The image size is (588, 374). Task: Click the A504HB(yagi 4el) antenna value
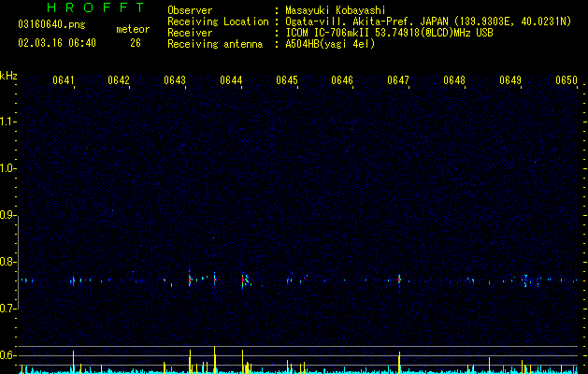[330, 44]
